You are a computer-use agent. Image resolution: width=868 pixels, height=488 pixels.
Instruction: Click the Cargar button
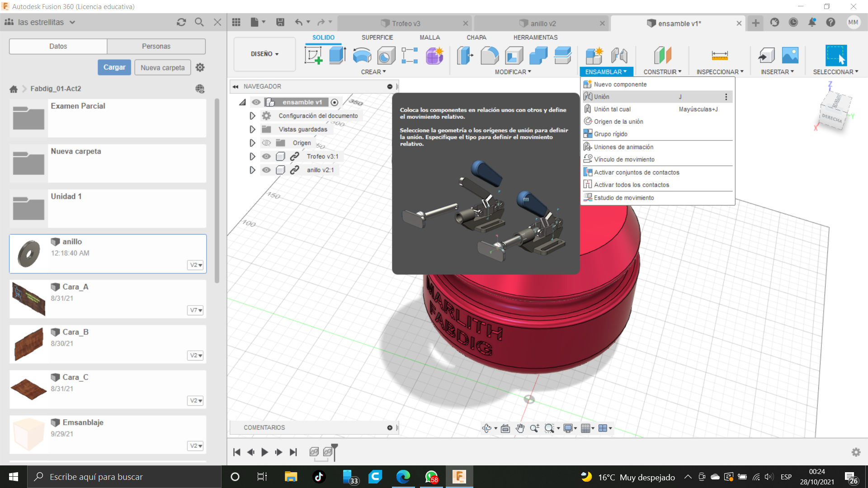pos(114,67)
